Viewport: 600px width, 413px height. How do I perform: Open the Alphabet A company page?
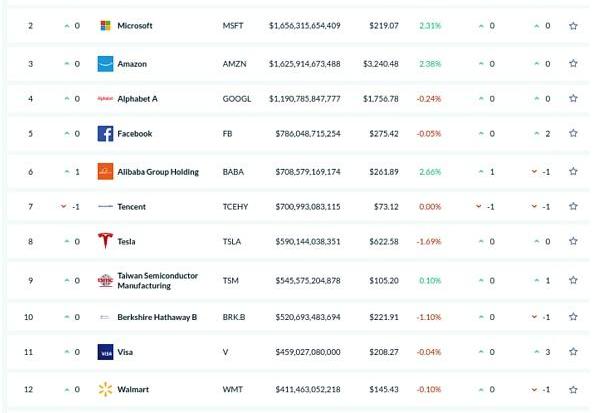point(137,99)
